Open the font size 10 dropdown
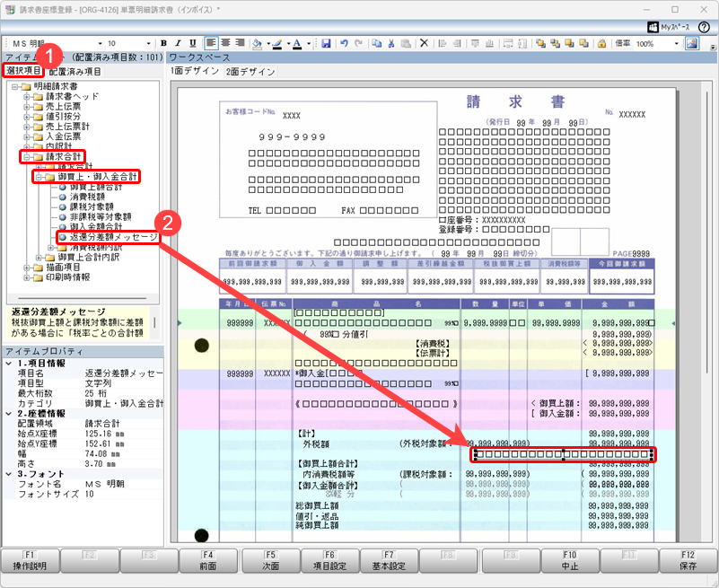This screenshot has height=588, width=719. [x=149, y=44]
